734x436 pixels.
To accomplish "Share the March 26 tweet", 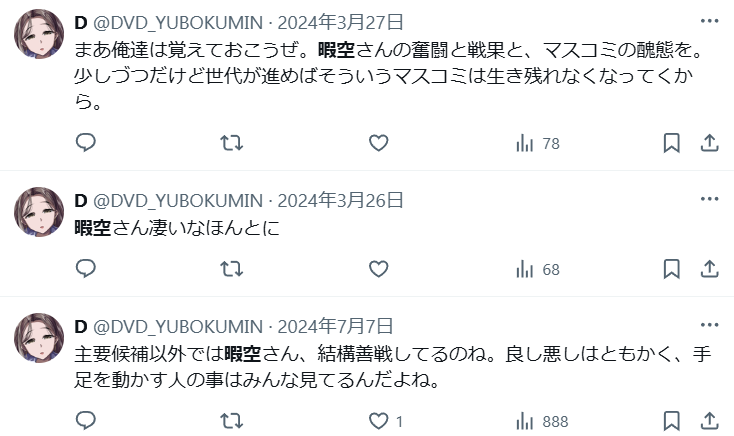I will point(709,269).
